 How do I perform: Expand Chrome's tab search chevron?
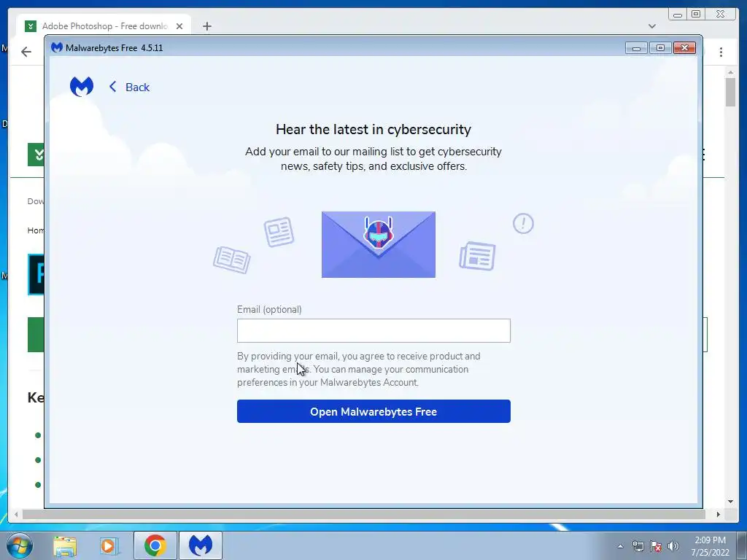click(x=652, y=26)
